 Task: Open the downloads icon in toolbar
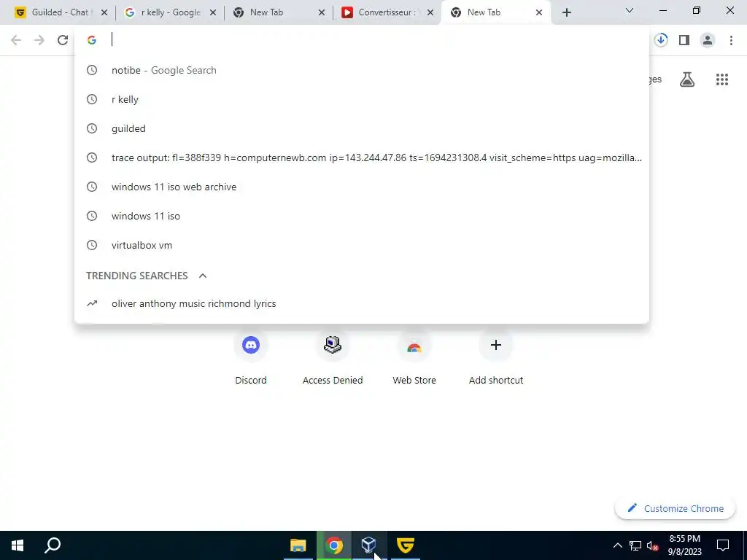(661, 40)
